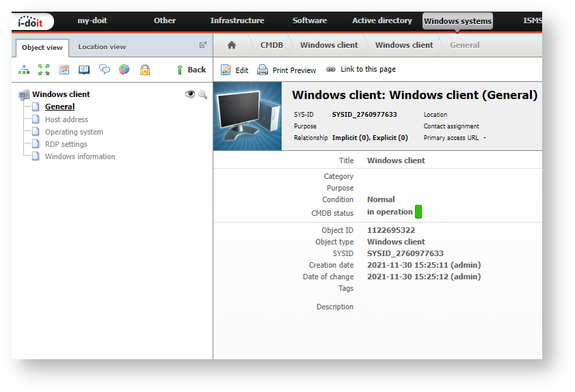This screenshot has height=392, width=575.
Task: Toggle the eye visibility icon in the tree
Action: (189, 94)
